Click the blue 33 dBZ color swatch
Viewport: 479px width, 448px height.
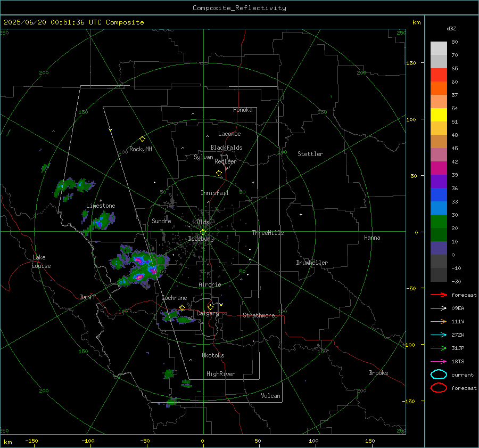(439, 195)
